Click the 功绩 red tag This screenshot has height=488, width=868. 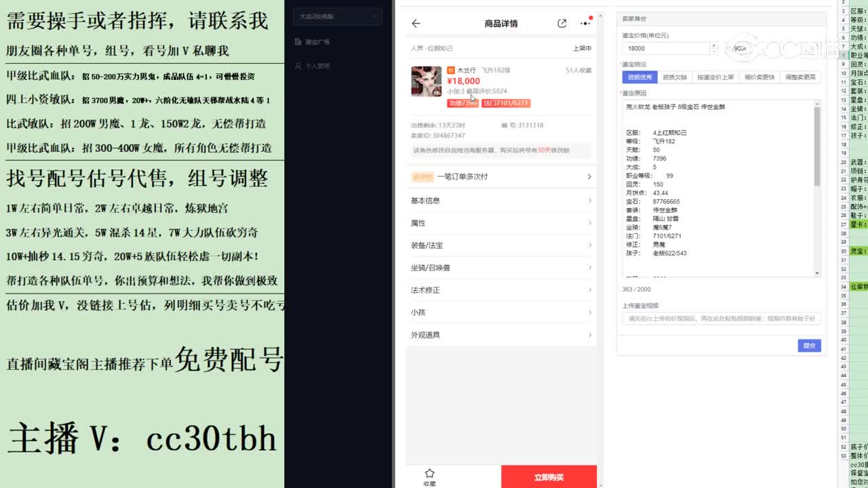point(462,103)
